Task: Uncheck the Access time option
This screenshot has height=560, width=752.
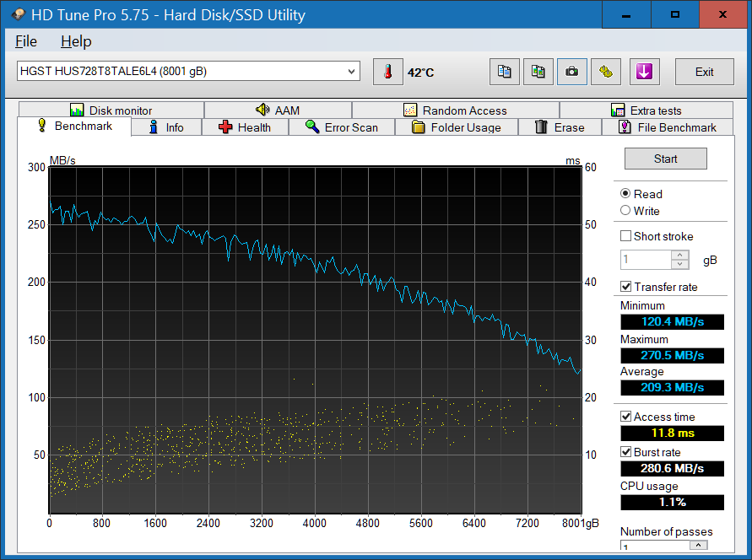Action: pos(627,416)
